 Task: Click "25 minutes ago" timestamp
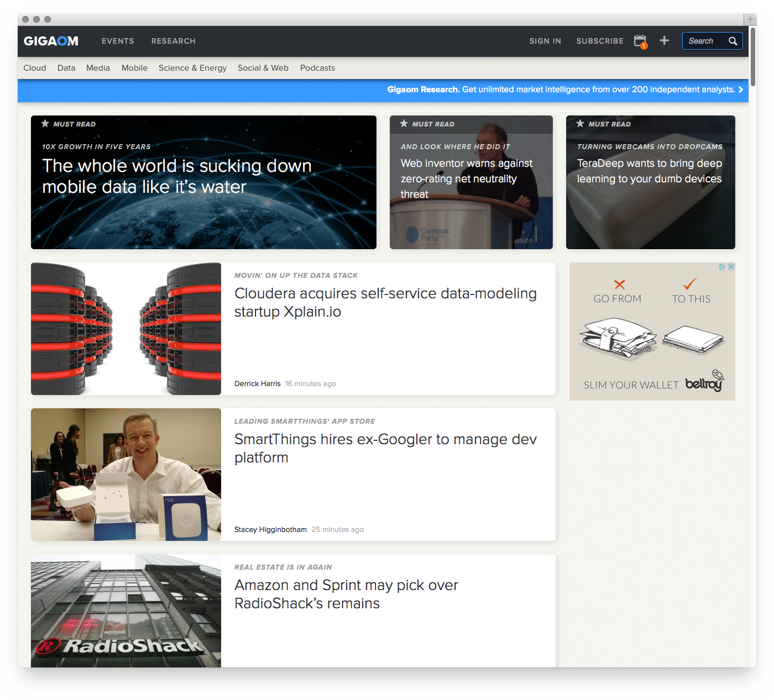pos(337,529)
